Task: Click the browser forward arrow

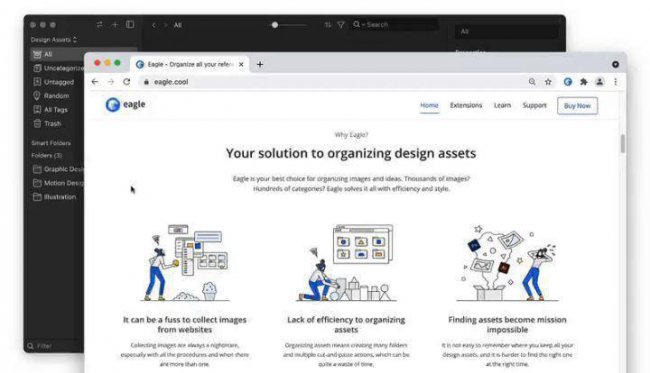Action: coord(111,82)
